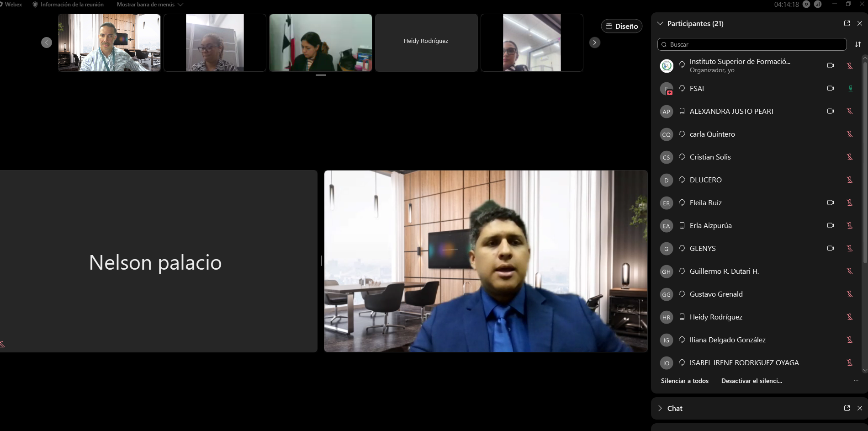Pop out the Chat panel
The height and width of the screenshot is (431, 868).
point(847,408)
